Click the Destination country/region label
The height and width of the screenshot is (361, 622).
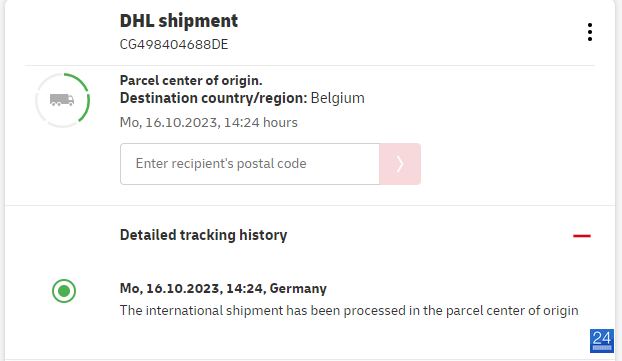pos(213,98)
